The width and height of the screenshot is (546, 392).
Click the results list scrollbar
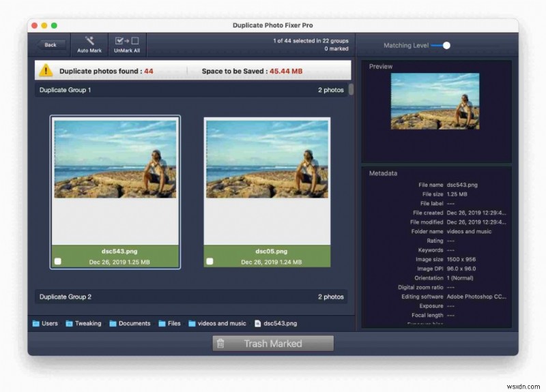click(x=351, y=89)
